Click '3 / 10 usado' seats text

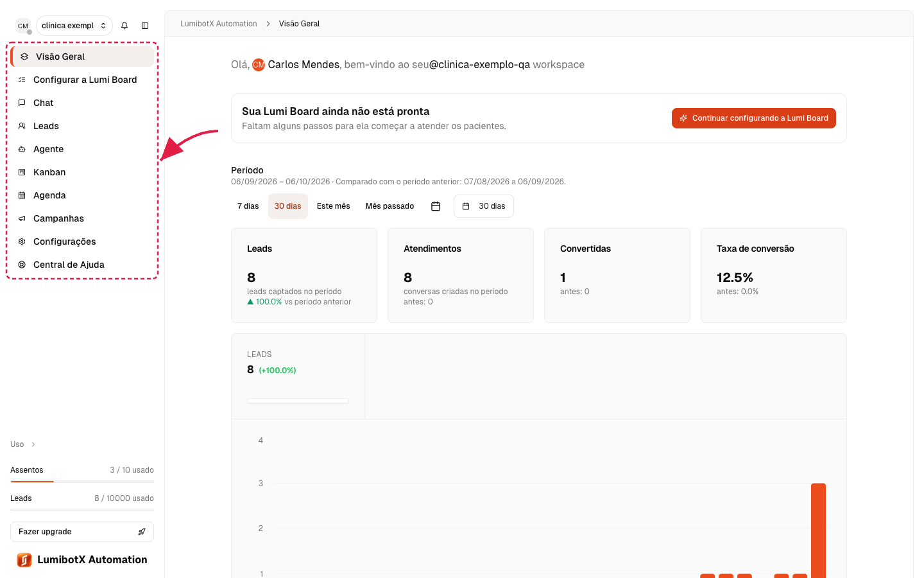pyautogui.click(x=132, y=470)
